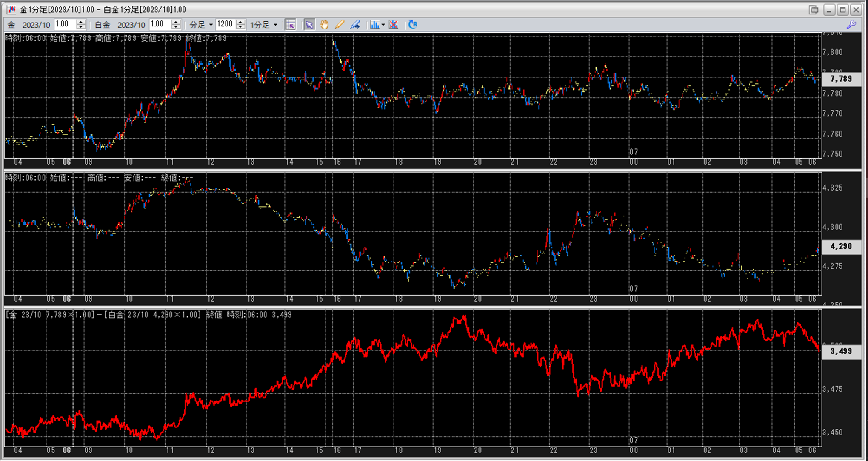Click the delete indicators icon
This screenshot has width=868, height=461.
pos(394,25)
